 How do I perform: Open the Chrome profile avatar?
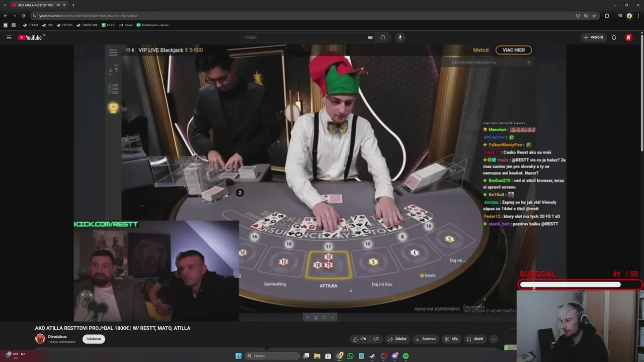click(629, 16)
